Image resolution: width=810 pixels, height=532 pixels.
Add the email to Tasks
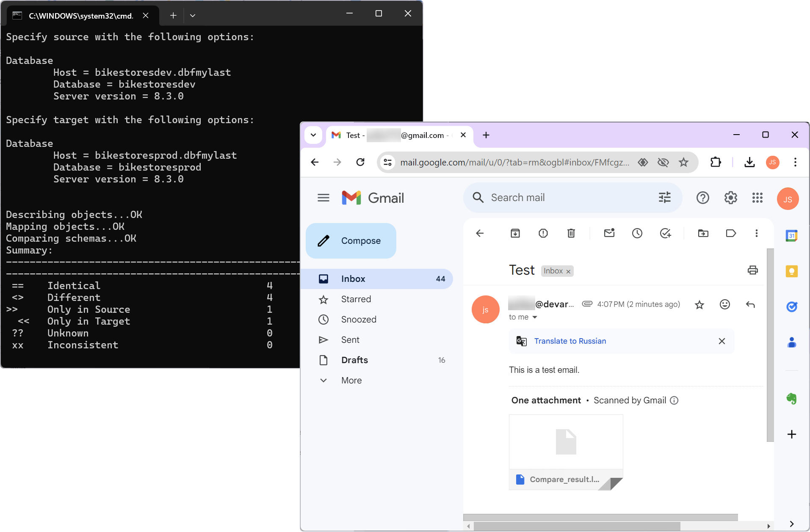point(666,233)
